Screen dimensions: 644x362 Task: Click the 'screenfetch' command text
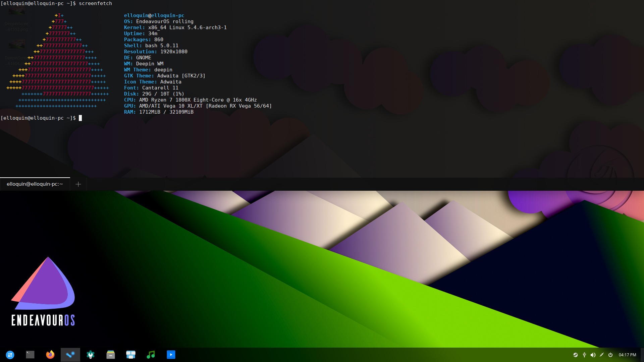(96, 3)
